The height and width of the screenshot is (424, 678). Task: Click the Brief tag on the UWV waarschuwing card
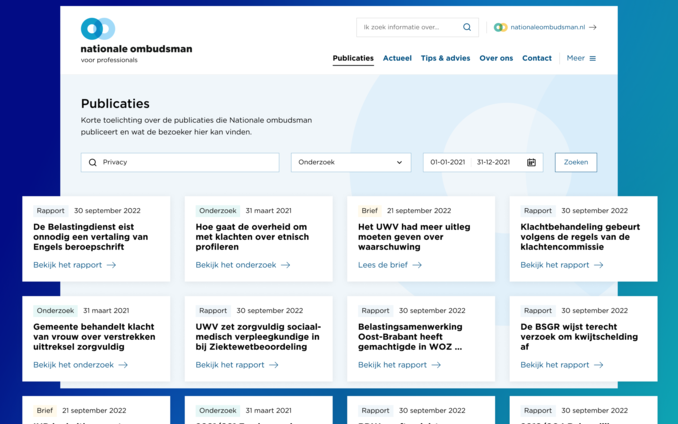(x=370, y=211)
